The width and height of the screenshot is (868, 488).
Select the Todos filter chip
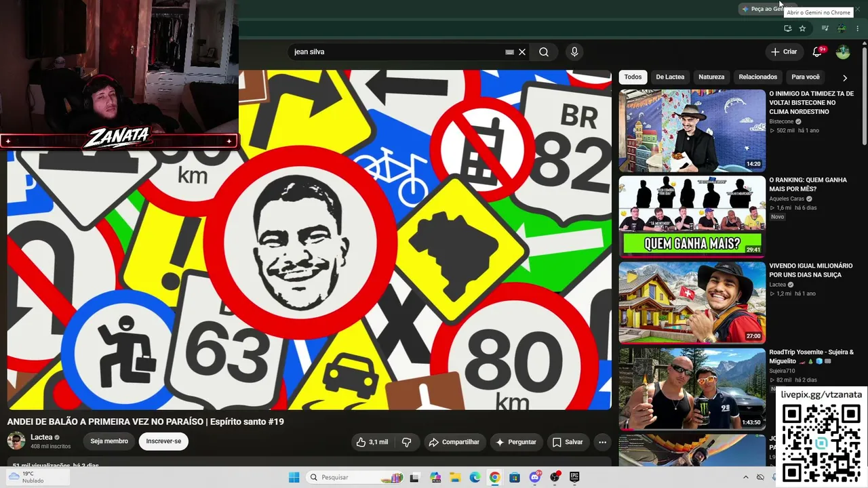coord(633,77)
